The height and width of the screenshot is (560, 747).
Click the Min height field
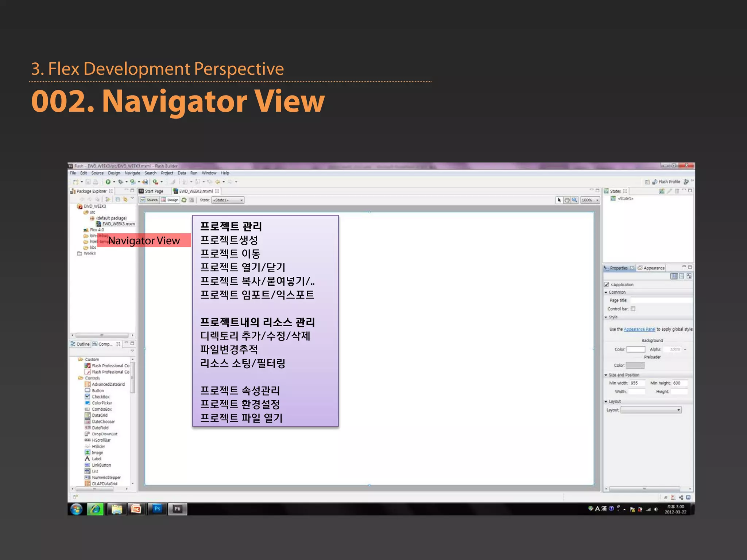tap(680, 383)
